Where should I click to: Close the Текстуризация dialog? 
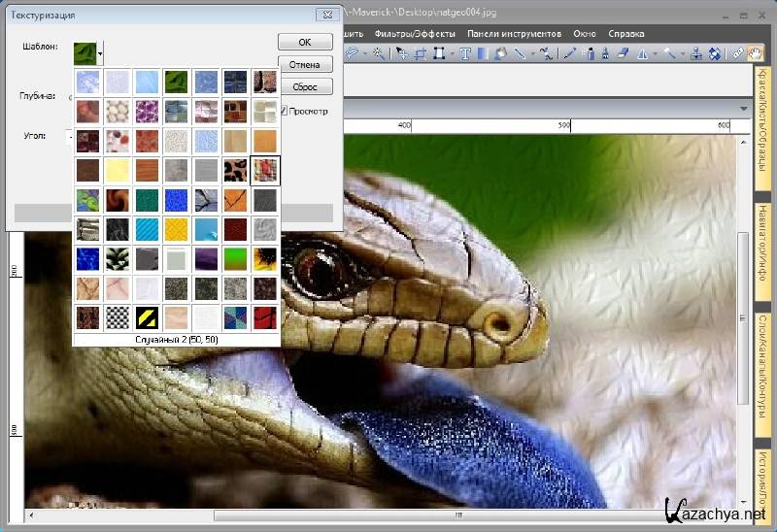click(x=324, y=16)
